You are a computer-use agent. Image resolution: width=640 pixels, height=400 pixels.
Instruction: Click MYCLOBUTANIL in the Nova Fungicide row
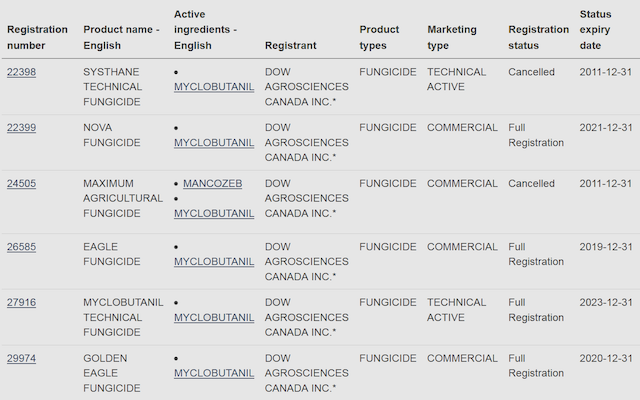tap(213, 143)
